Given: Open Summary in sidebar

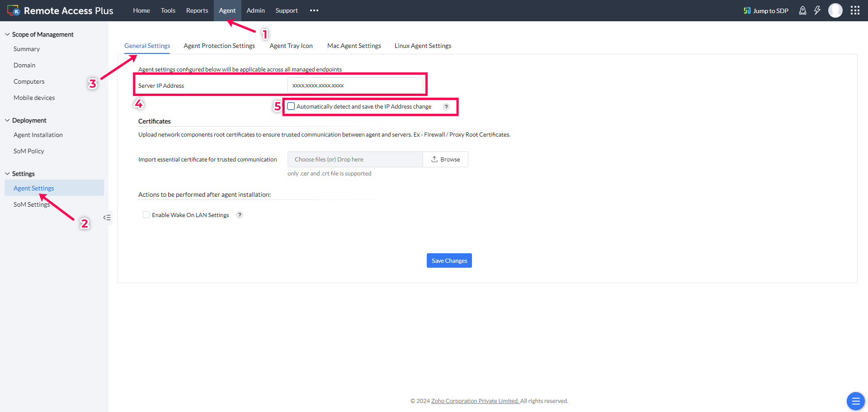Looking at the screenshot, I should click(x=27, y=49).
